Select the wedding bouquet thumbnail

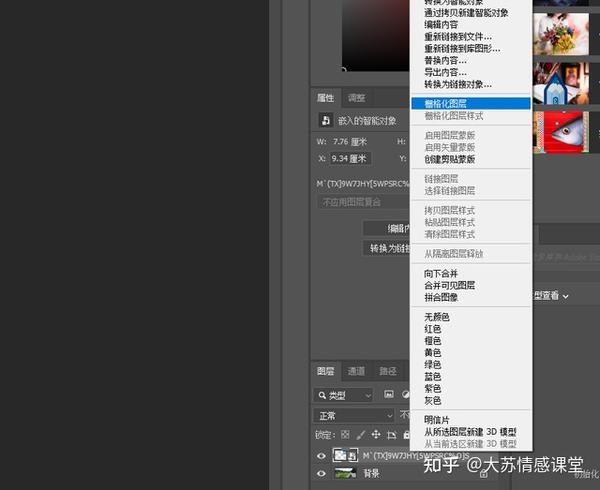561,34
